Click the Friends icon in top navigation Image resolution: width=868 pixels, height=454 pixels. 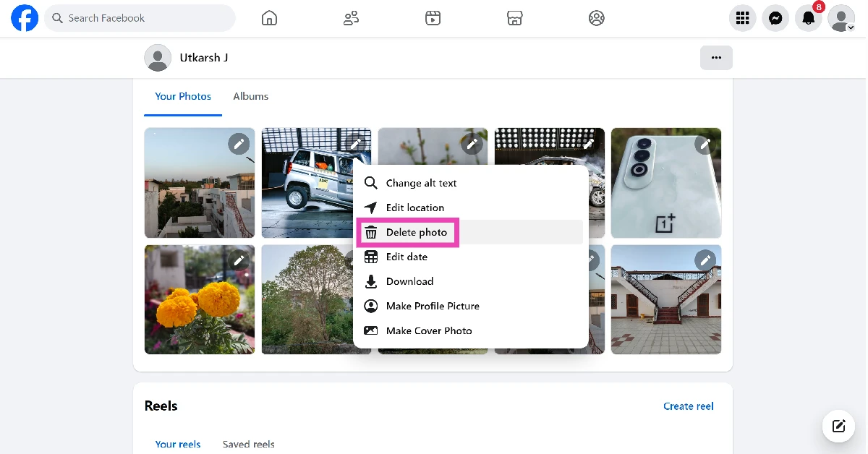[351, 17]
